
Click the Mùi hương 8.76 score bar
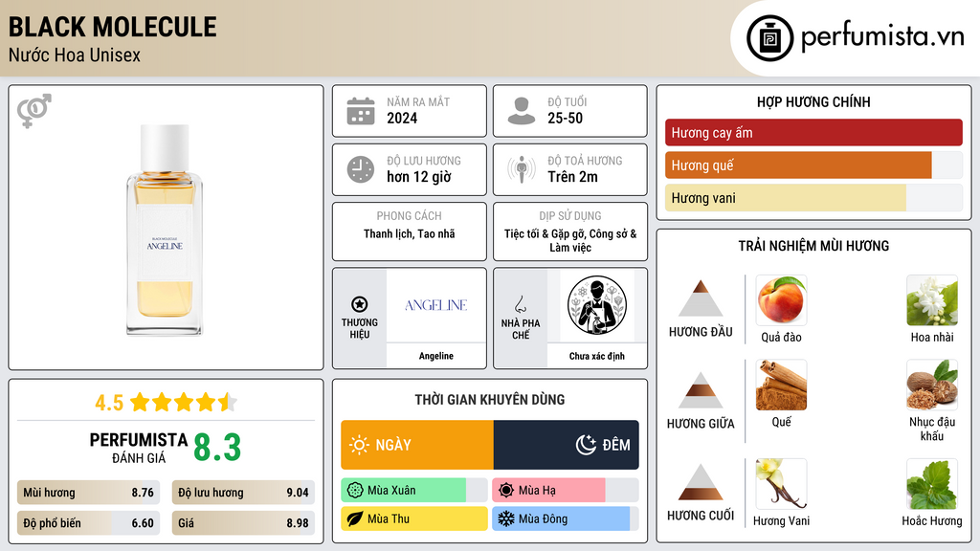[88, 493]
